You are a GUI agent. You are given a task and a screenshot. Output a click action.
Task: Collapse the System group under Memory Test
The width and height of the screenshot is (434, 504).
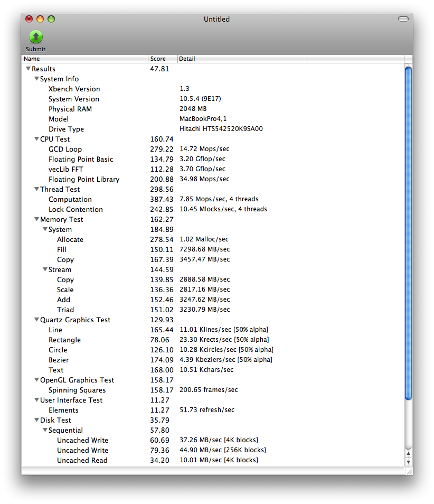pyautogui.click(x=45, y=229)
